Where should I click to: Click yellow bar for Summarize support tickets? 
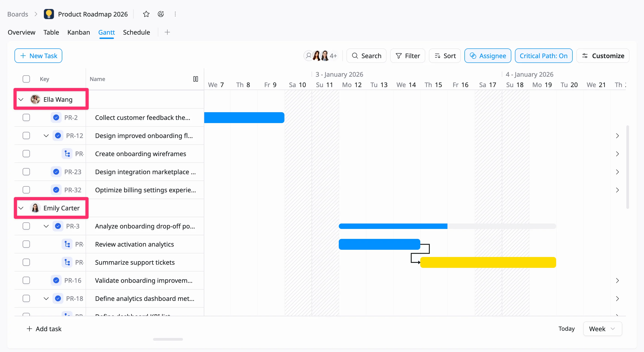[x=488, y=262]
